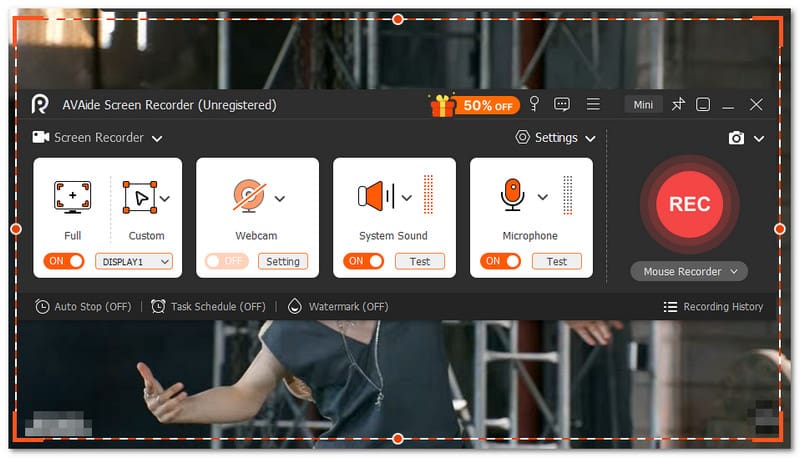This screenshot has width=800, height=458.
Task: Open the DISPLAY1 selection dropdown
Action: pos(134,262)
